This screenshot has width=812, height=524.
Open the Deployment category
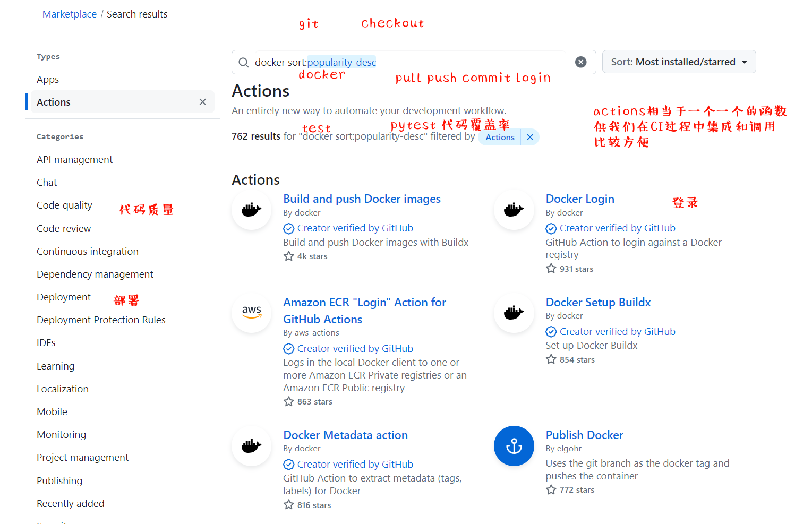[x=64, y=297]
